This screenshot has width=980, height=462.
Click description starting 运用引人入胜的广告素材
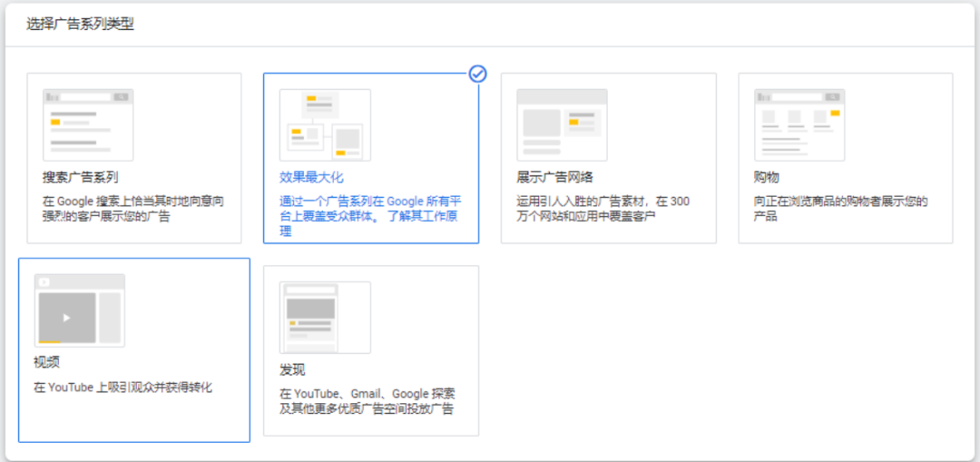click(603, 210)
